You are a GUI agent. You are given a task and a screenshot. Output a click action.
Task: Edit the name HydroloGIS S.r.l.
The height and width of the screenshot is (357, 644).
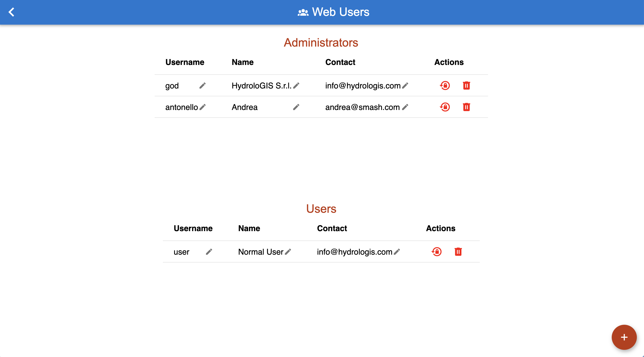(296, 86)
